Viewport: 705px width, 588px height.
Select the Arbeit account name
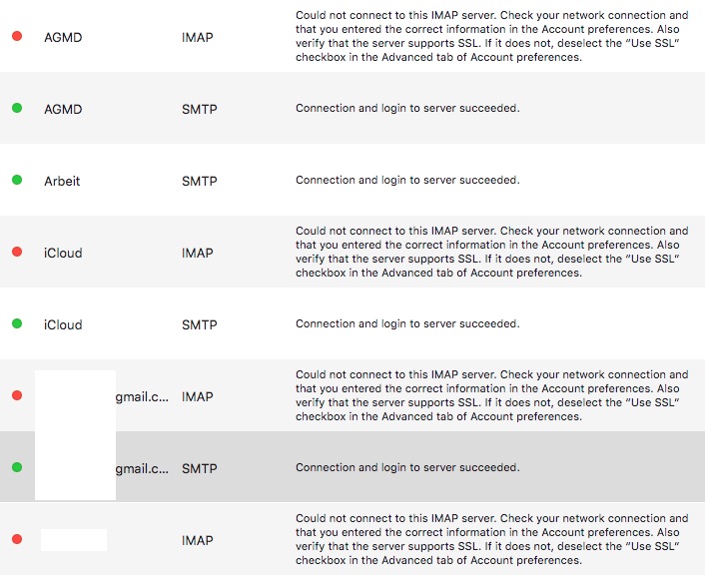[x=62, y=181]
